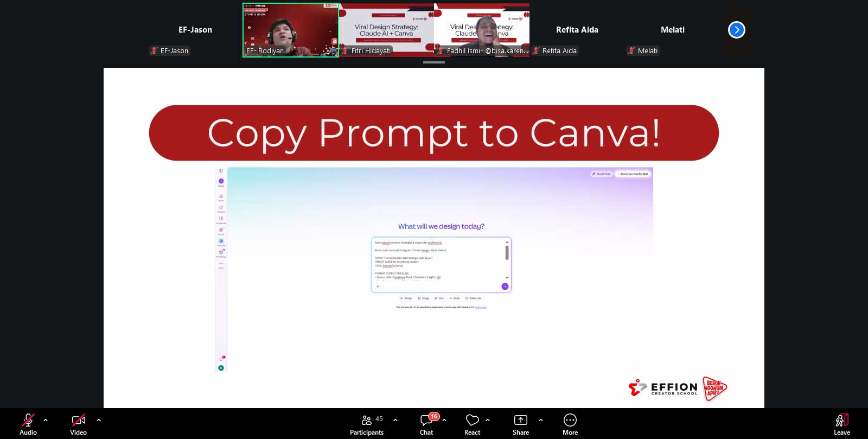This screenshot has width=868, height=439.
Task: Click the prompt box scrollbar thumb
Action: pyautogui.click(x=507, y=253)
